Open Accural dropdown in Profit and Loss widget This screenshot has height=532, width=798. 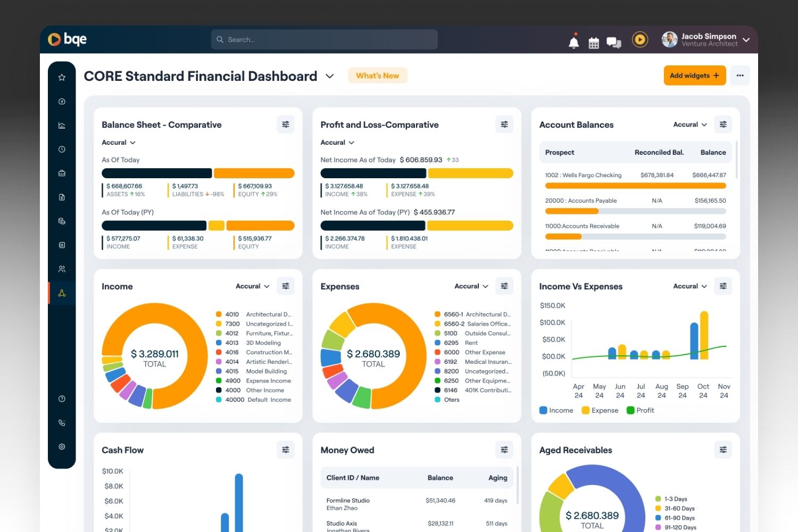pos(337,143)
